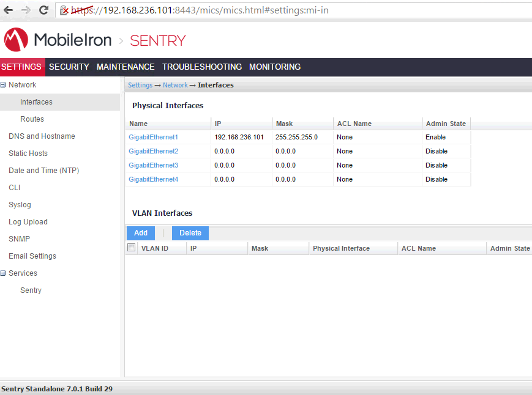Image resolution: width=532 pixels, height=395 pixels.
Task: Open SNMP settings
Action: click(x=20, y=239)
